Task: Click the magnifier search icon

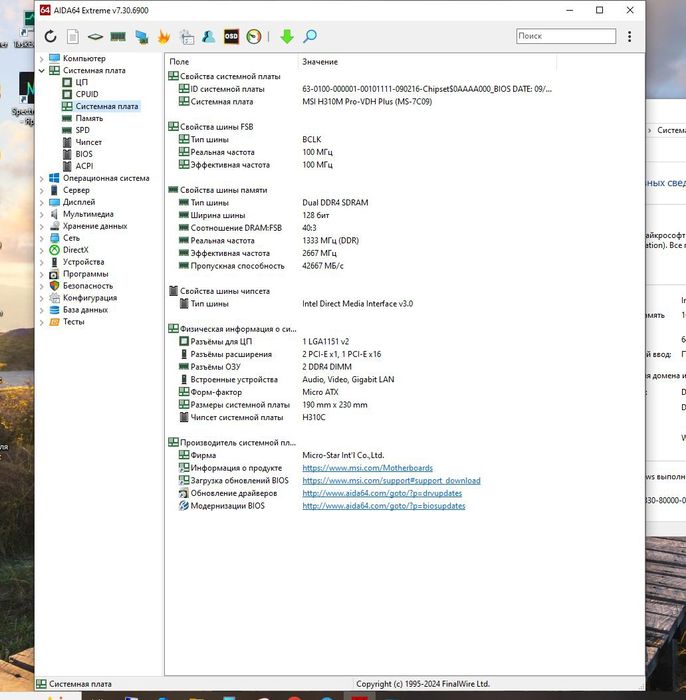Action: pos(310,37)
